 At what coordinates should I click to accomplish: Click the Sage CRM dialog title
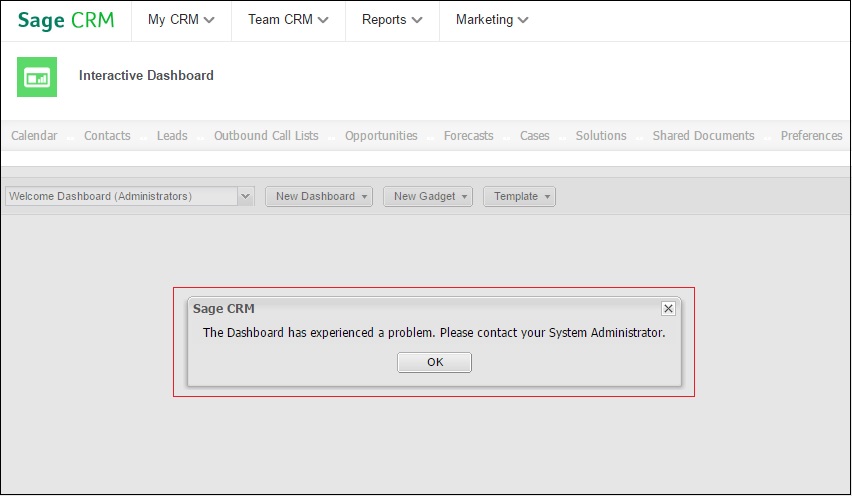coord(224,309)
